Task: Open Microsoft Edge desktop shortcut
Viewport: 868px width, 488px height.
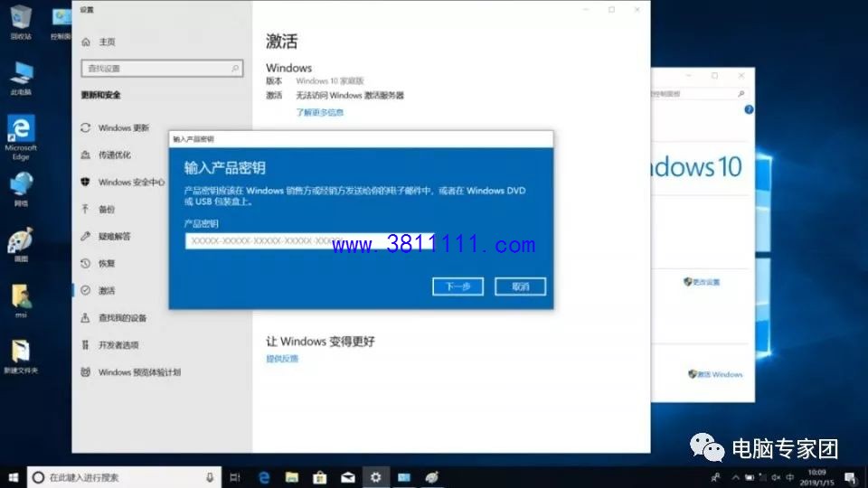Action: click(x=21, y=137)
